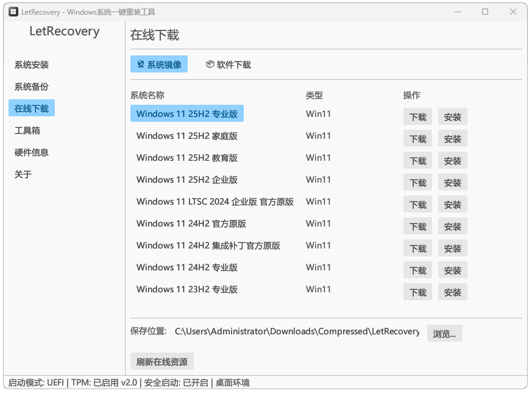The width and height of the screenshot is (532, 394).
Task: Select Windows 11 25H2 企业版 row
Action: pyautogui.click(x=187, y=180)
